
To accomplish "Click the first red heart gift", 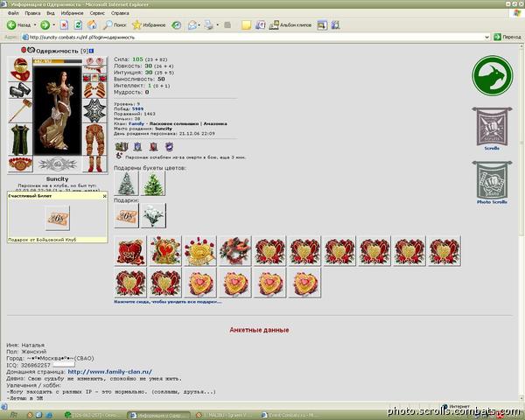I will point(130,251).
